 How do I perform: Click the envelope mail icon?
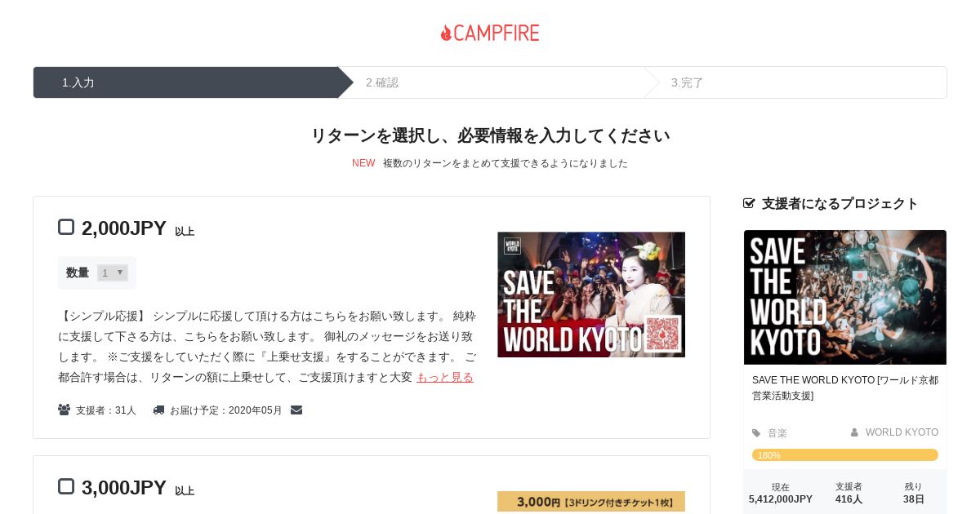point(296,410)
